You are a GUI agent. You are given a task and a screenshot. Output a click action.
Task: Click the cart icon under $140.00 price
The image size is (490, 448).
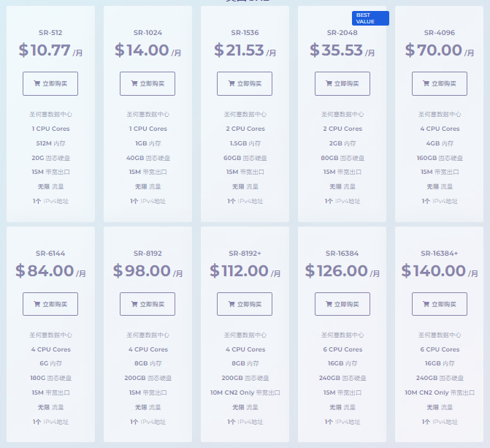click(426, 304)
